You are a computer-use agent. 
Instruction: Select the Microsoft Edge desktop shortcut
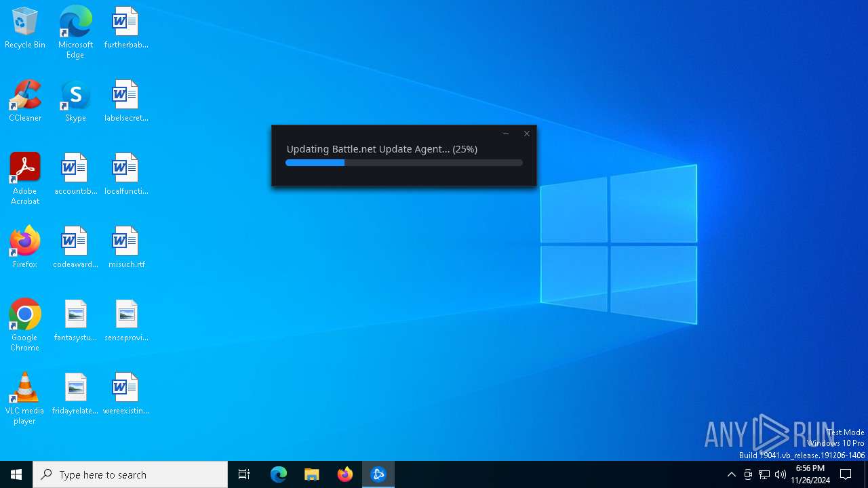[75, 33]
